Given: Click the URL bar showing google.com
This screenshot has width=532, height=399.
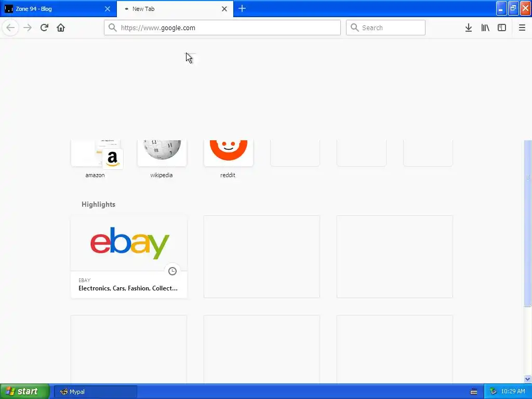Looking at the screenshot, I should point(222,28).
